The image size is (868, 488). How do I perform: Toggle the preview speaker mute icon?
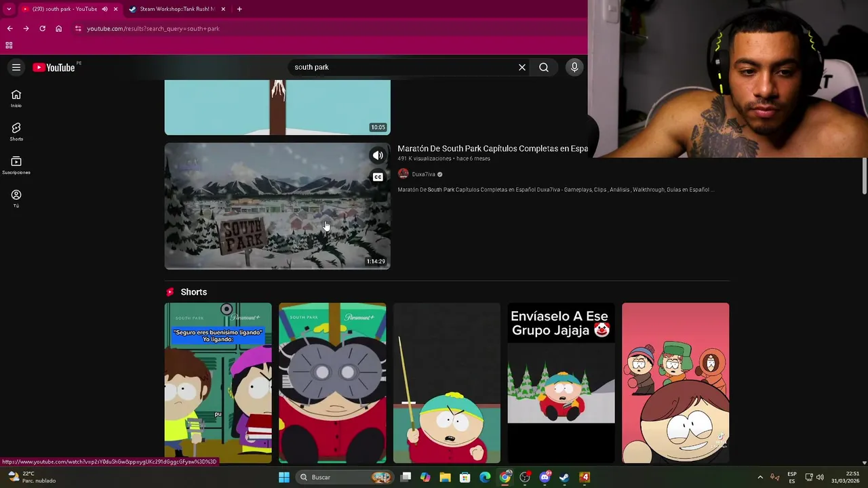[x=378, y=155]
